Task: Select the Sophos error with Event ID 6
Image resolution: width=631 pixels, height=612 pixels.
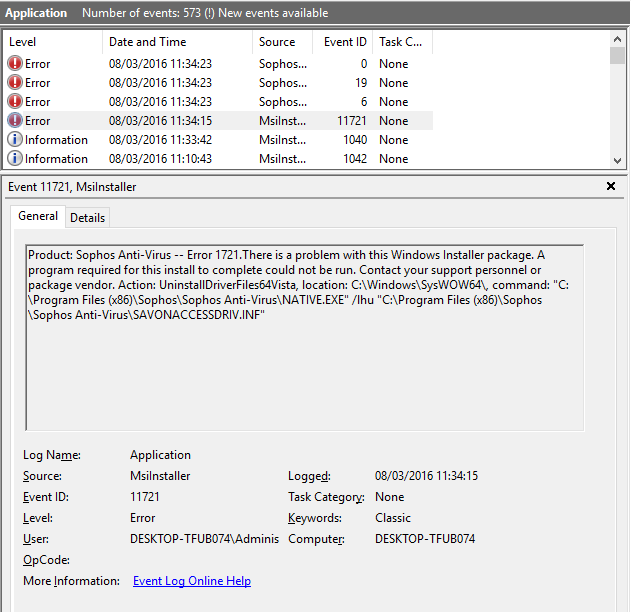Action: pyautogui.click(x=218, y=101)
